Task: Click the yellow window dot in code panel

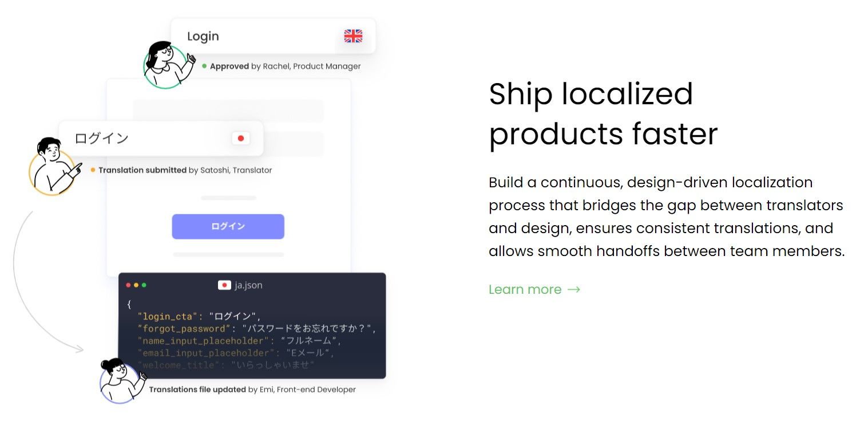Action: (136, 285)
